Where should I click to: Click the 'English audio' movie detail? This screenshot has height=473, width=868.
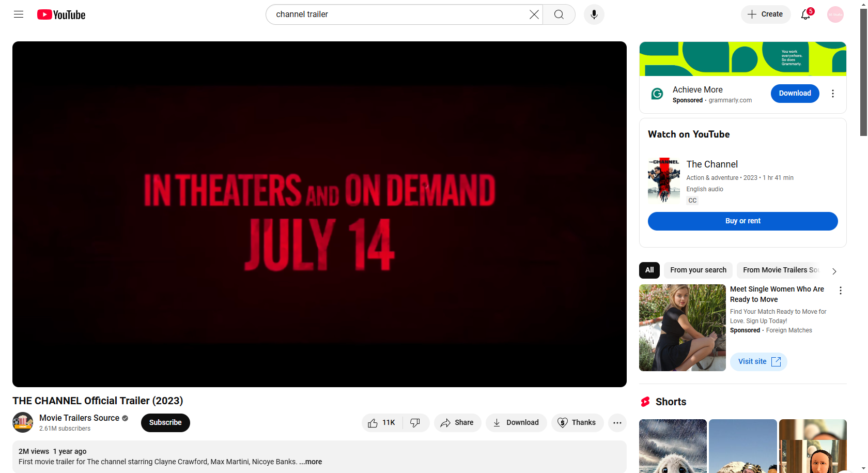tap(705, 189)
